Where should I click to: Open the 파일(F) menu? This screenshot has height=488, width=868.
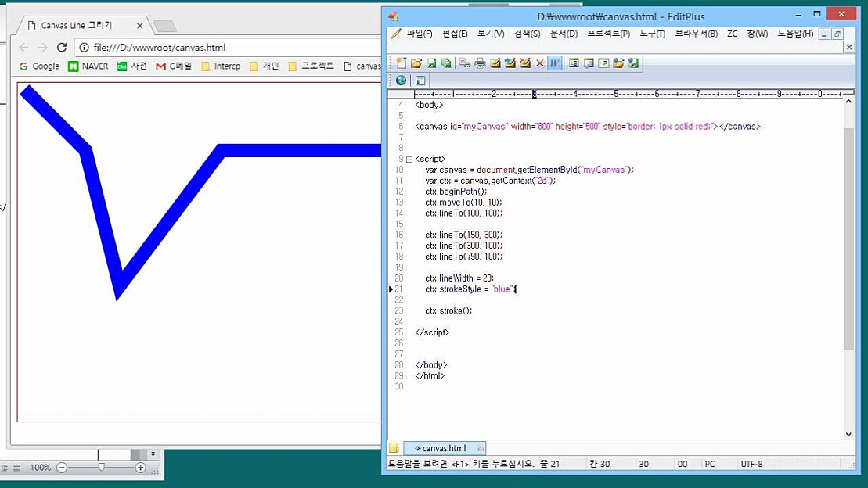point(412,34)
